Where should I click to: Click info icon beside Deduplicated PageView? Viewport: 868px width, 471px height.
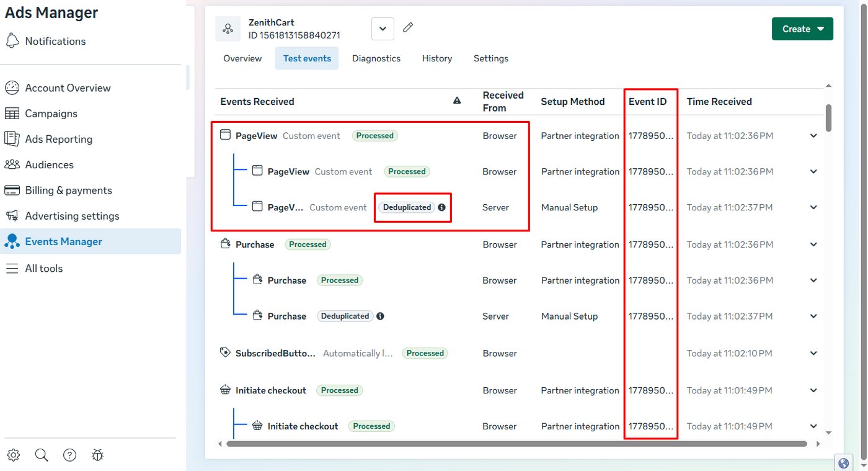click(x=441, y=207)
